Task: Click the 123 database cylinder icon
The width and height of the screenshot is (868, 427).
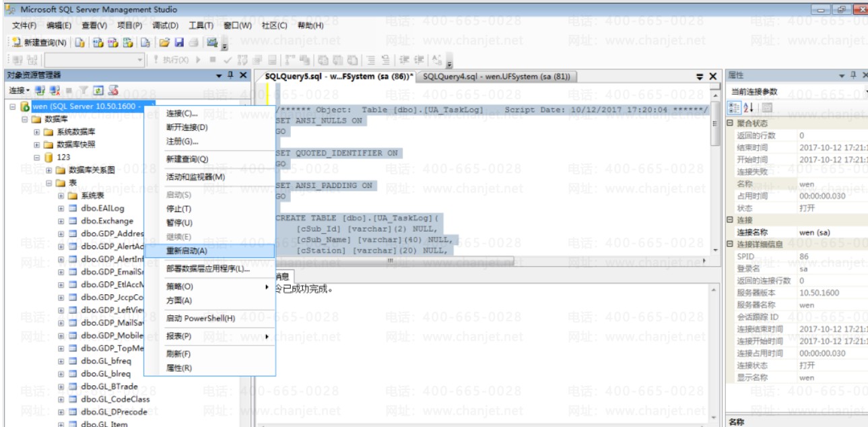Action: [x=48, y=158]
